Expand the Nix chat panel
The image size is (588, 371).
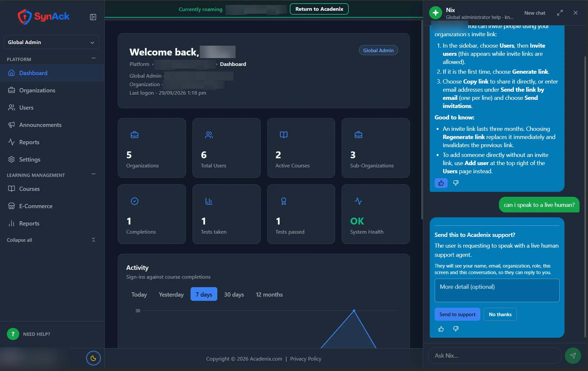click(x=560, y=13)
